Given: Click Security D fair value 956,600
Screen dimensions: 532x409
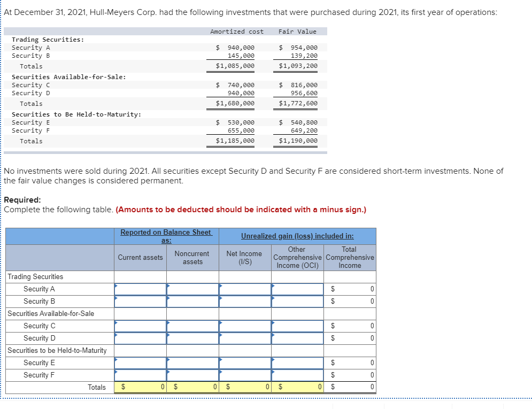Looking at the screenshot, I should (304, 93).
